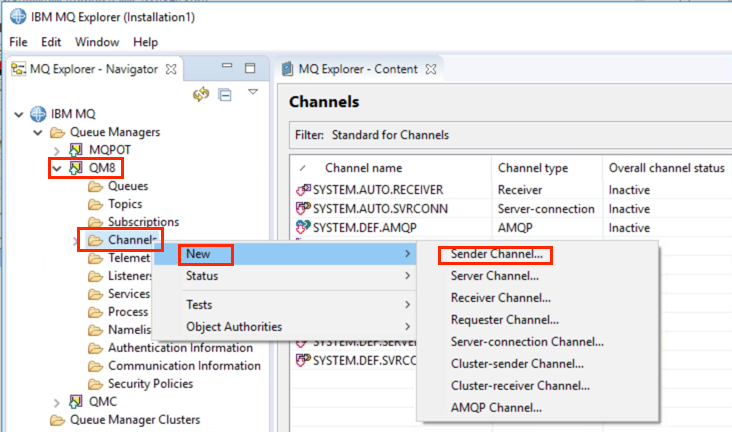Select Queues in the QM8 tree
This screenshot has width=732, height=432.
click(128, 186)
